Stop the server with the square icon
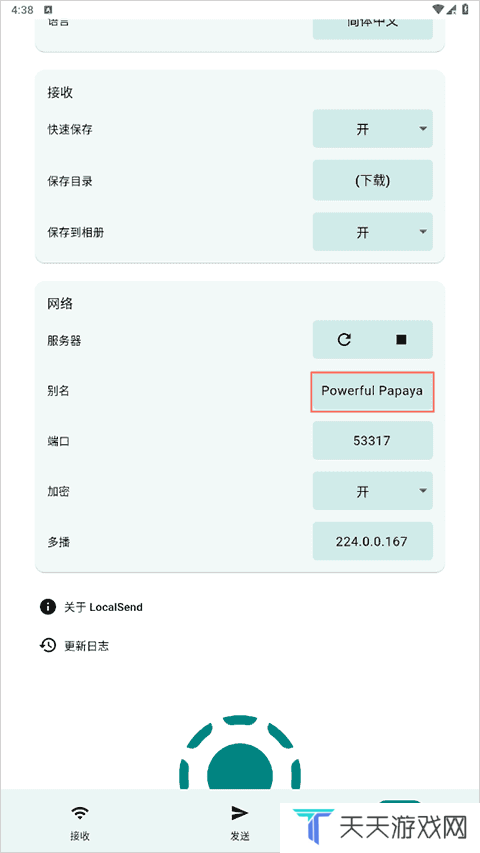The width and height of the screenshot is (480, 853). [x=401, y=339]
